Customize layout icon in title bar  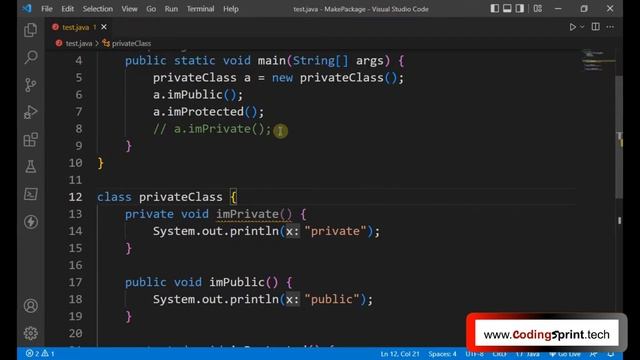pyautogui.click(x=538, y=9)
